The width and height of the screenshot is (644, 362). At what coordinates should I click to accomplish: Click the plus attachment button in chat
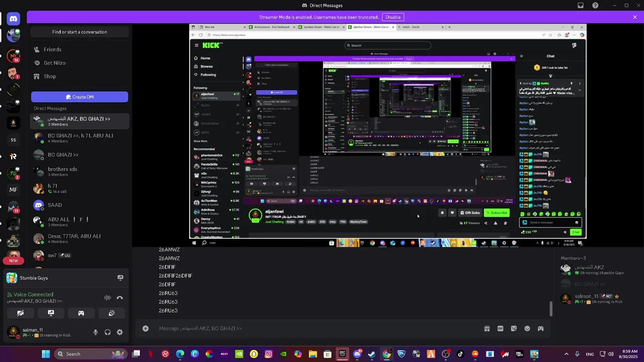(145, 328)
